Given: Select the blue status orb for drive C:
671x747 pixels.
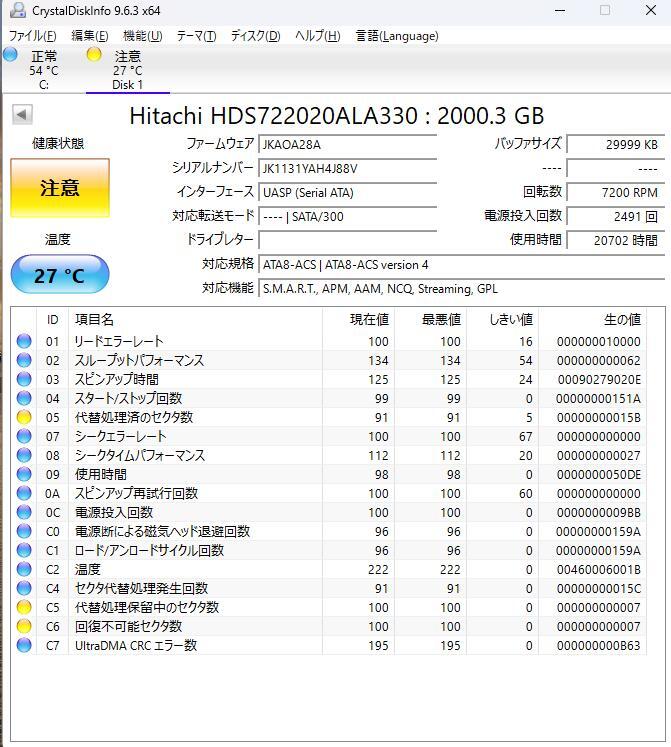Looking at the screenshot, I should 10,56.
